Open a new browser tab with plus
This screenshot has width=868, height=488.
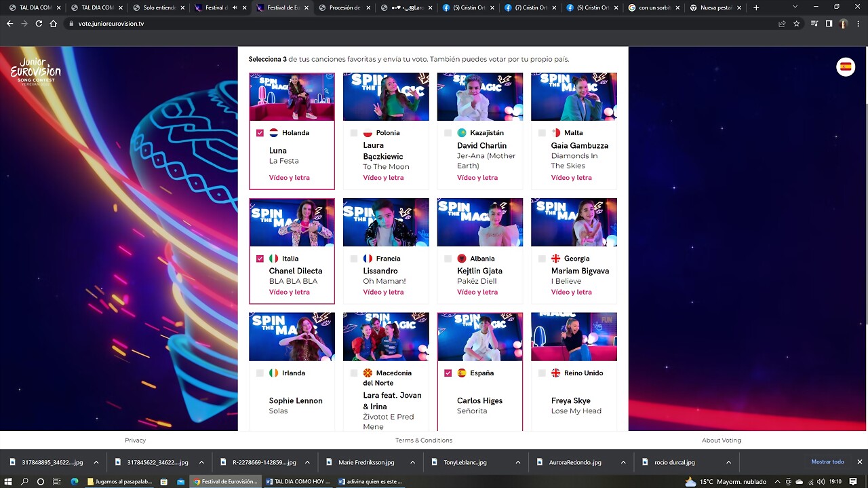[756, 7]
